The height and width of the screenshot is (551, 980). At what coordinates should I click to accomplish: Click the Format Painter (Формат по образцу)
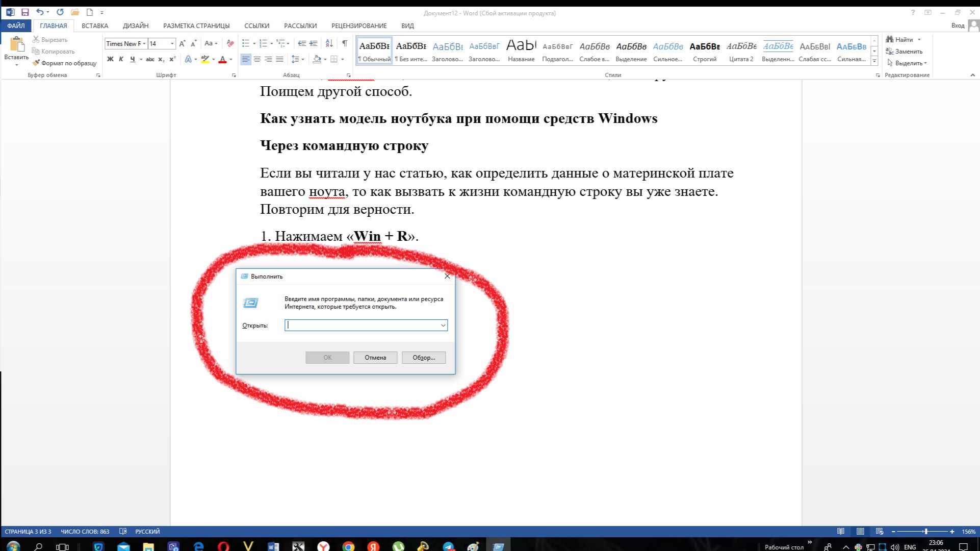pos(64,63)
